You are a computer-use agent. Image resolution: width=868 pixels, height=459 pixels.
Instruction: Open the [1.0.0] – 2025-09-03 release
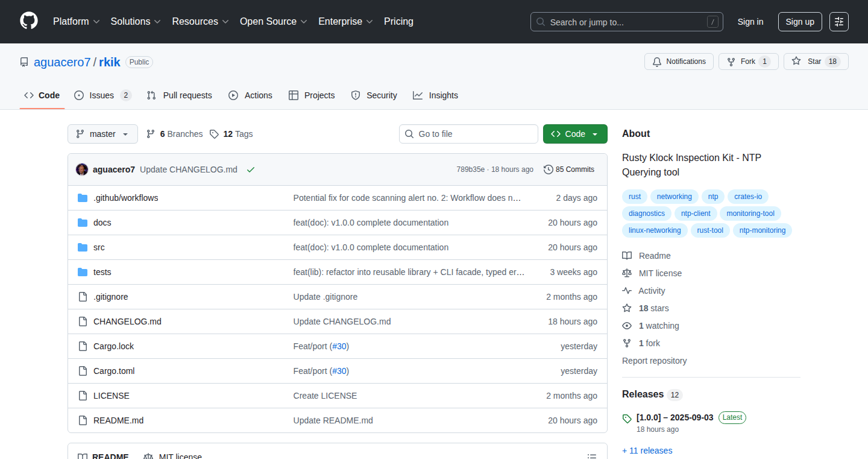pyautogui.click(x=675, y=417)
